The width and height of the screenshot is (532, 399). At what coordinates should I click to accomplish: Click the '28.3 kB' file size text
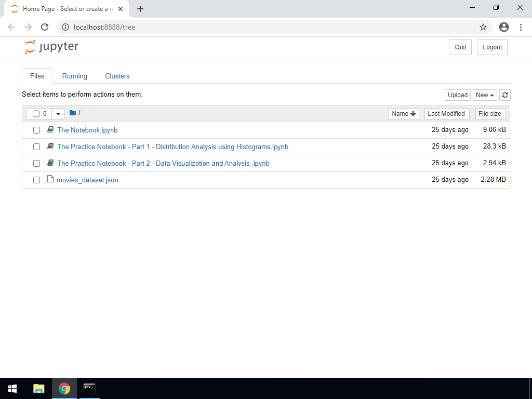(x=495, y=146)
